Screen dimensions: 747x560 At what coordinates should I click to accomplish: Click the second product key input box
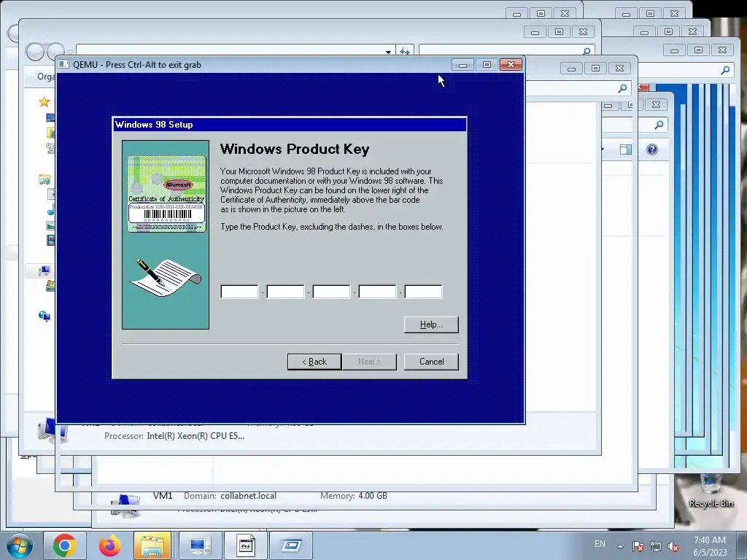(x=285, y=292)
